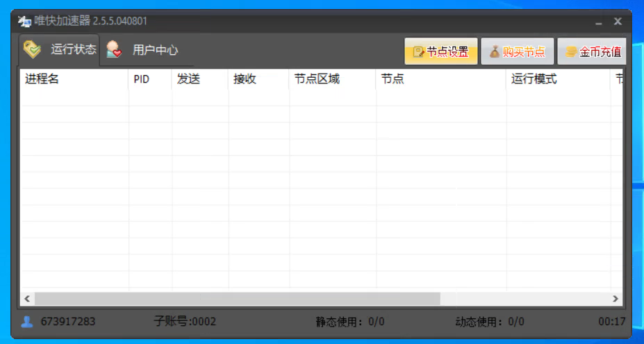Click the horizontal scrollbar thumb

pyautogui.click(x=238, y=299)
